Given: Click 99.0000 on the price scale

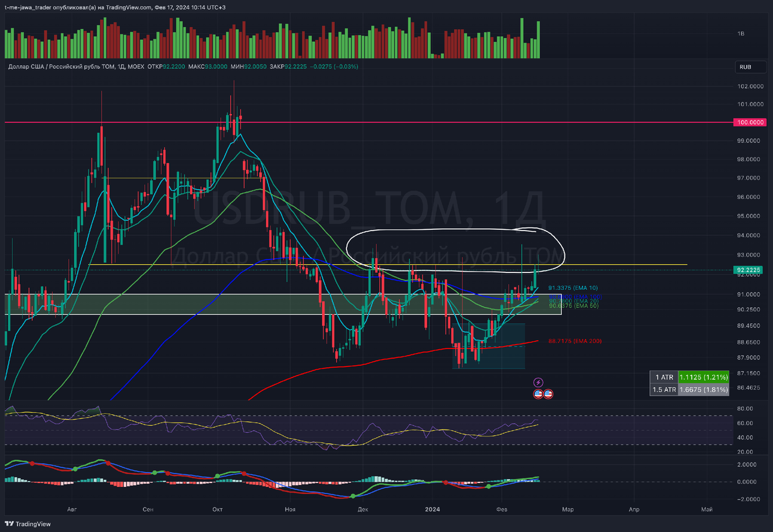Looking at the screenshot, I should 750,140.
